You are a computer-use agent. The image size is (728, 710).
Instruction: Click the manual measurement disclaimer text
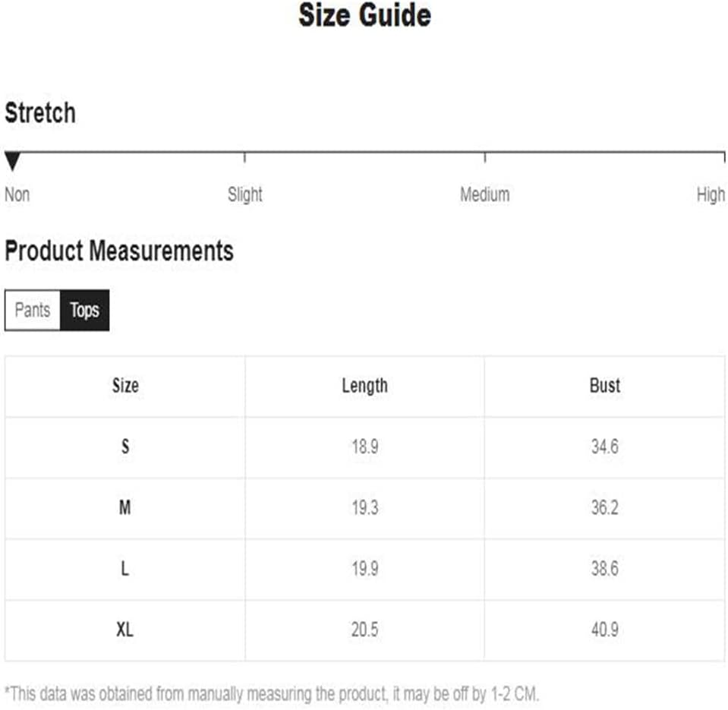272,694
